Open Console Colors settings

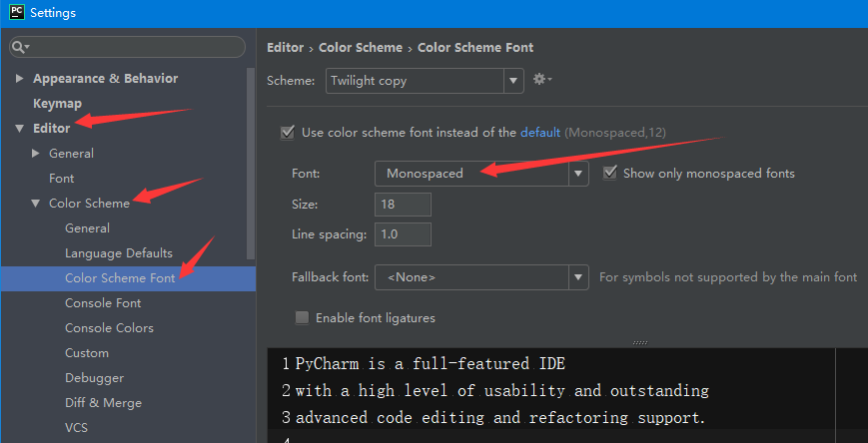[109, 328]
